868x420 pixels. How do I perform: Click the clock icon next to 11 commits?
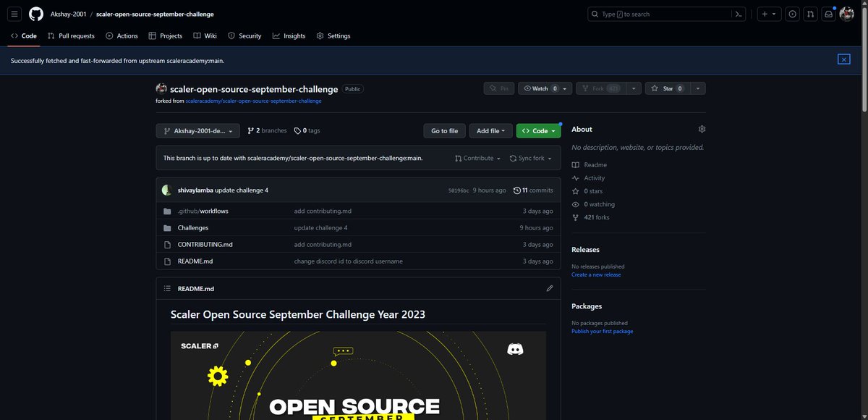(516, 190)
